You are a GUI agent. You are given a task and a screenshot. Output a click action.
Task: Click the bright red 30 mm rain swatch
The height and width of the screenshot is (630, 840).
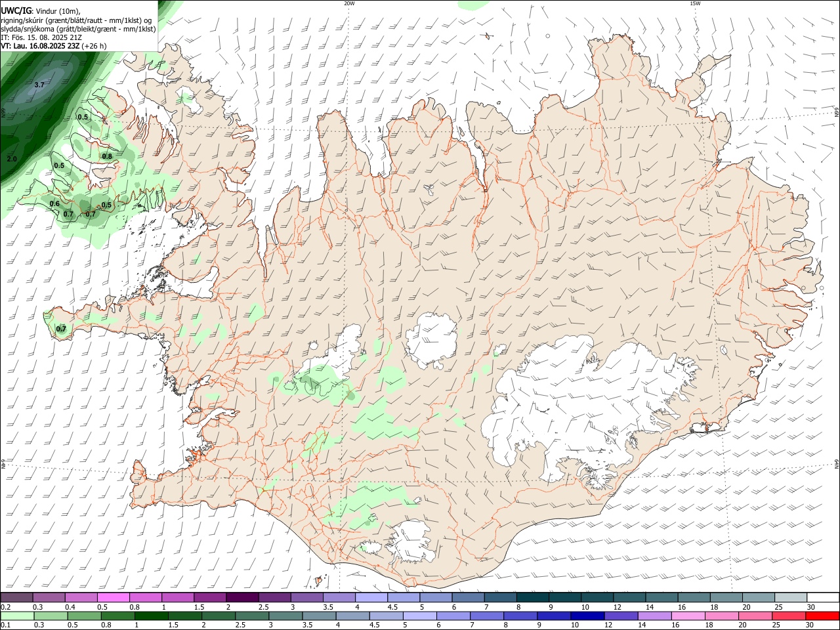click(822, 616)
